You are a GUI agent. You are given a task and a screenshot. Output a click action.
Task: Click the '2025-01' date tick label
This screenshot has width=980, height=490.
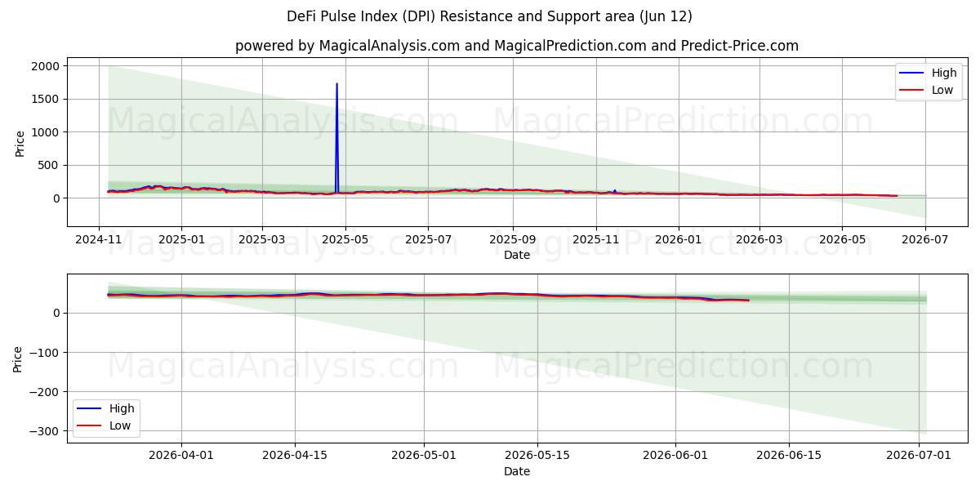pyautogui.click(x=180, y=240)
